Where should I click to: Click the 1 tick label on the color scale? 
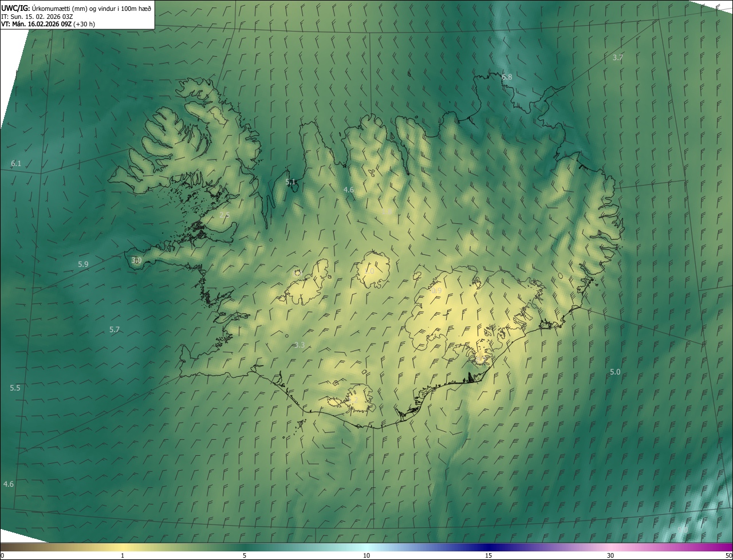click(x=123, y=555)
